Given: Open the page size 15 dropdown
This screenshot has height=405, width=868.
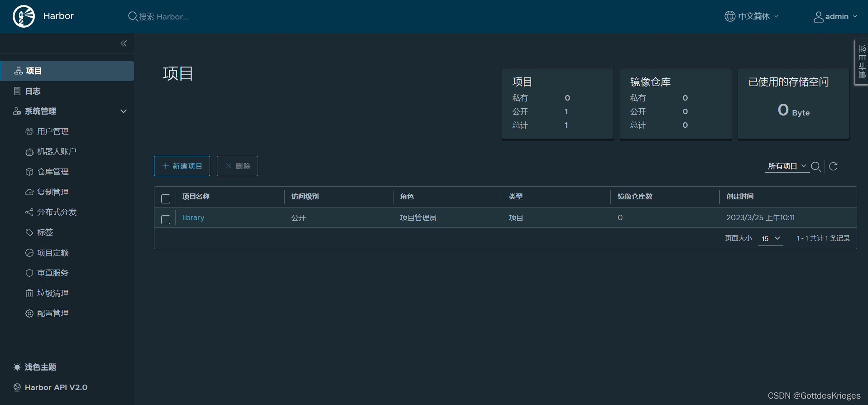Looking at the screenshot, I should click(x=771, y=238).
